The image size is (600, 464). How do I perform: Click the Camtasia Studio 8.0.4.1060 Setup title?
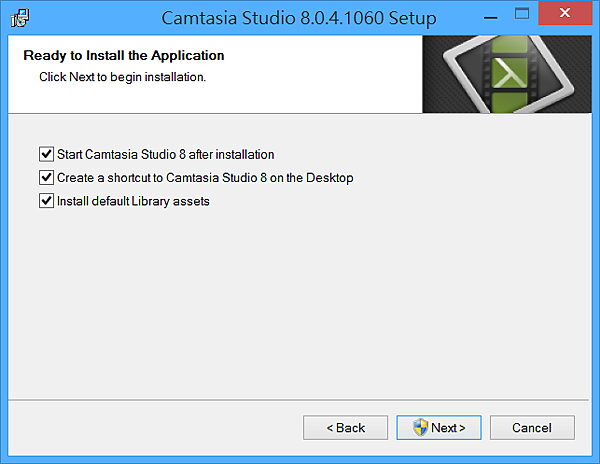[x=299, y=18]
